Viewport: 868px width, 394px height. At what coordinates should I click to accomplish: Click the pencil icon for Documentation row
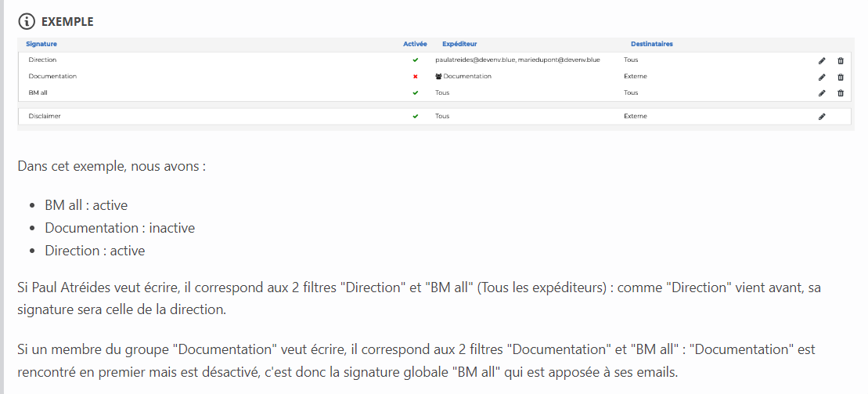[x=822, y=78]
